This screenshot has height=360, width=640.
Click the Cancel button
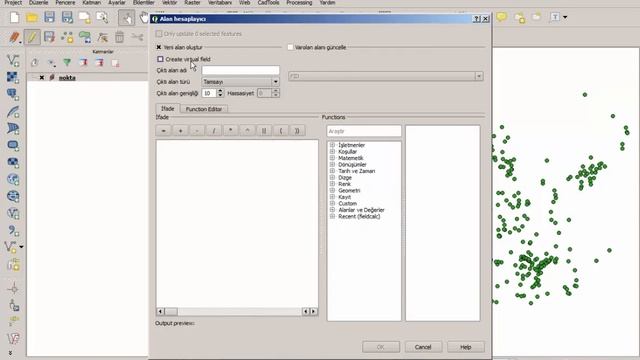click(x=423, y=347)
